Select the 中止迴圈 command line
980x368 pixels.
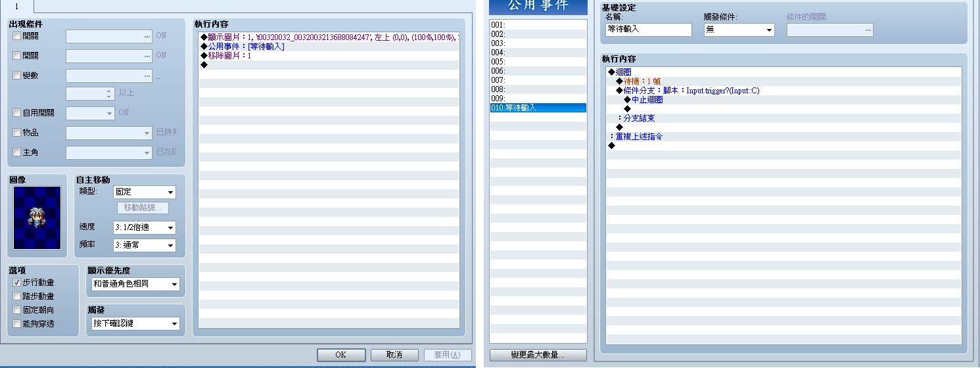tap(784, 100)
